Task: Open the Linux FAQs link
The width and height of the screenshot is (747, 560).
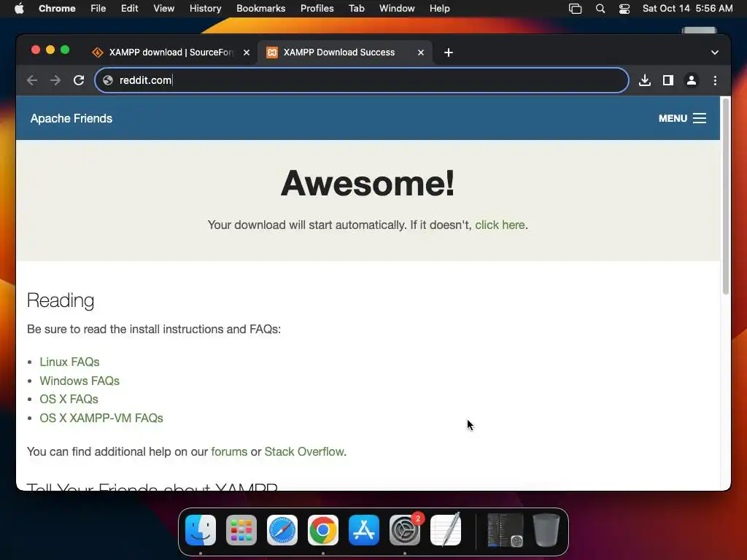Action: 69,362
